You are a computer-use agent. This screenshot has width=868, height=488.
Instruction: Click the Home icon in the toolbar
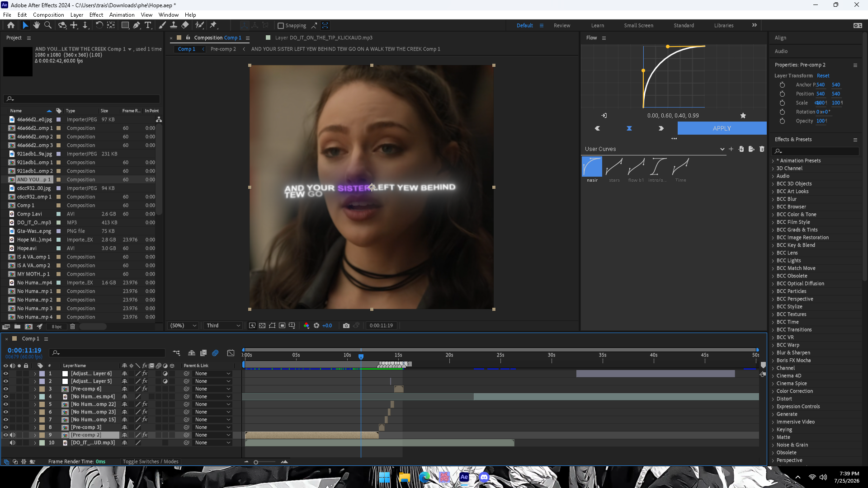pos(11,25)
